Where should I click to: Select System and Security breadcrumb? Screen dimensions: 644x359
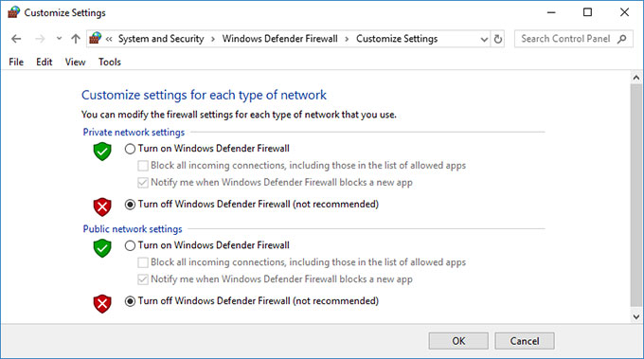tap(161, 39)
